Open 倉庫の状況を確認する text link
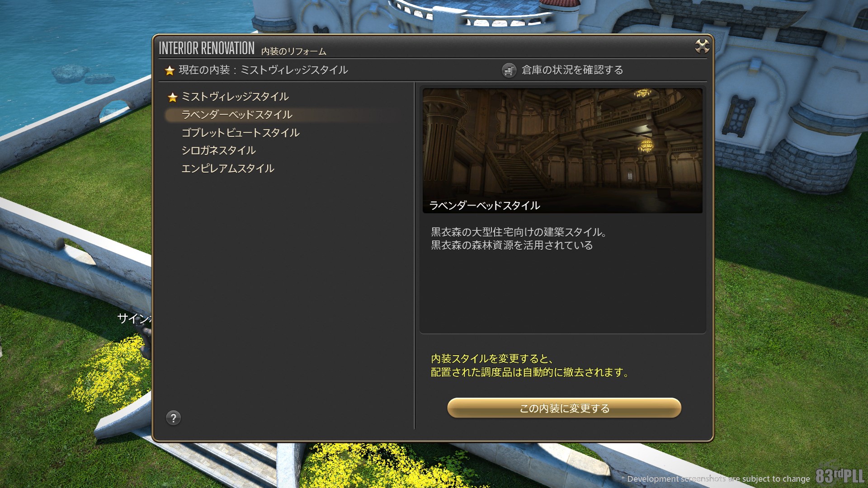The image size is (868, 488). click(x=572, y=70)
